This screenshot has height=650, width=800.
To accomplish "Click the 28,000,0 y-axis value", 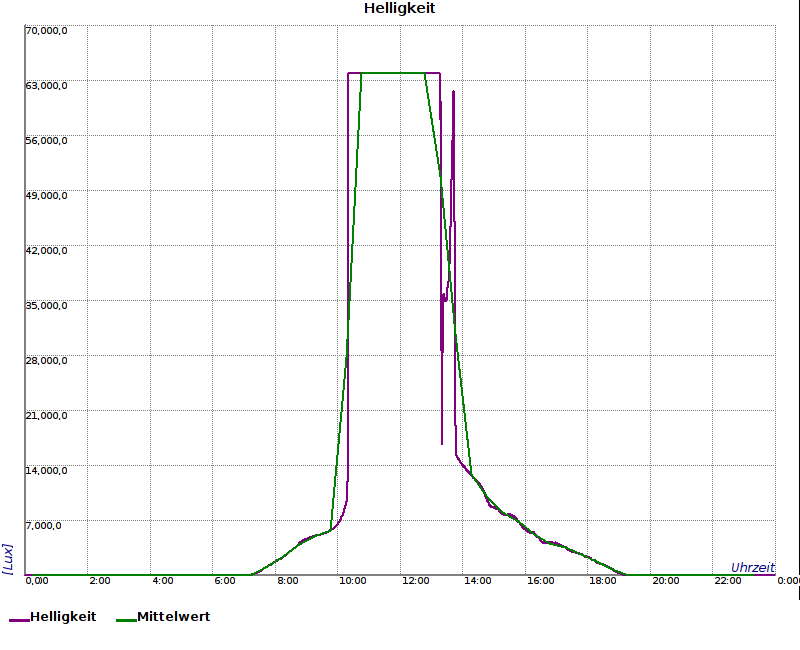I will [46, 361].
